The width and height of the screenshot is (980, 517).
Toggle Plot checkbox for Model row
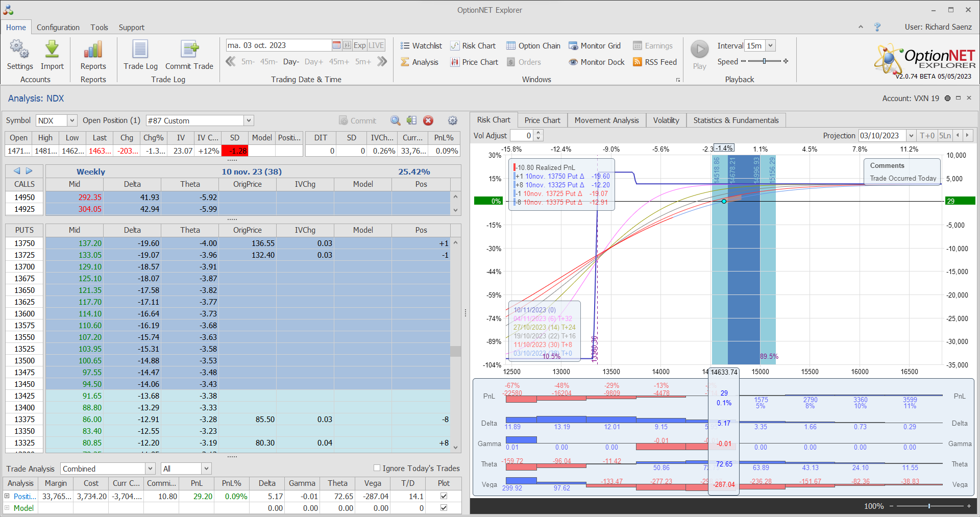pos(444,508)
